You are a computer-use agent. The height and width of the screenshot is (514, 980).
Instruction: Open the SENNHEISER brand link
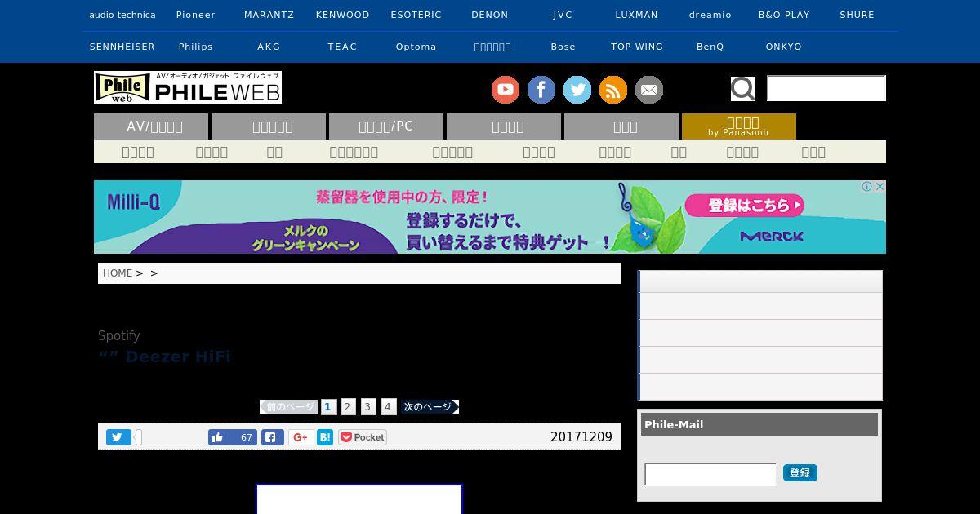(x=122, y=47)
